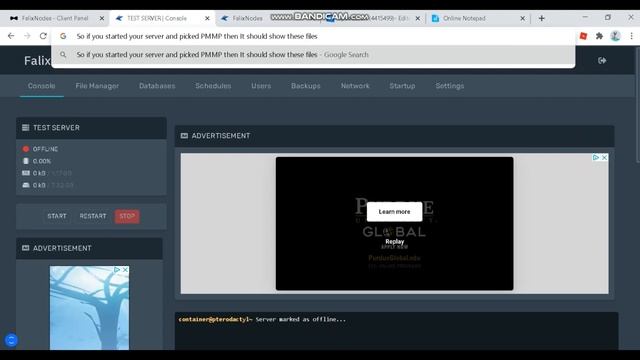The width and height of the screenshot is (640, 360).
Task: Open the File Manager tab
Action: pos(97,86)
